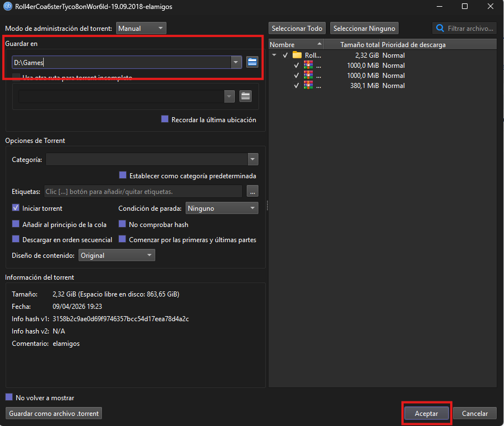This screenshot has width=504, height=426.
Task: Tick No volver a mostrar checkbox
Action: pos(9,397)
